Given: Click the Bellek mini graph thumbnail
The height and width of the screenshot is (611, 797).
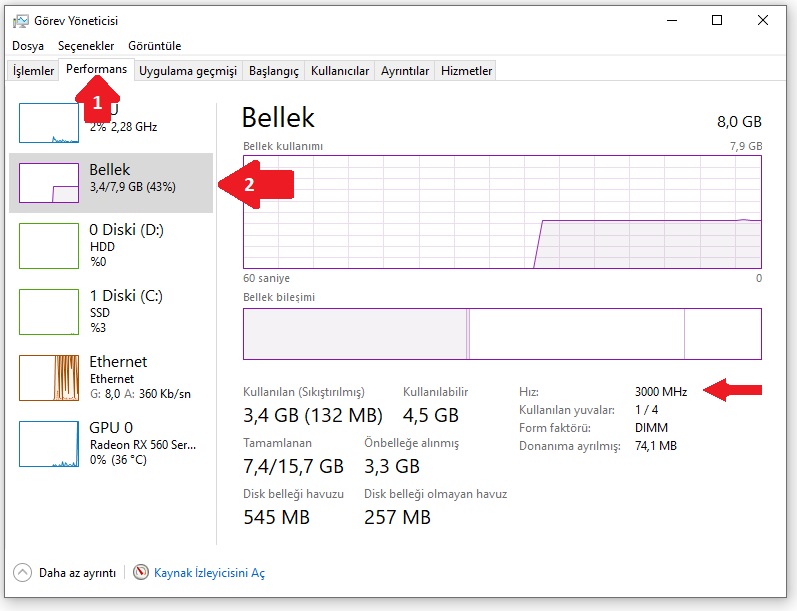Looking at the screenshot, I should tap(49, 182).
